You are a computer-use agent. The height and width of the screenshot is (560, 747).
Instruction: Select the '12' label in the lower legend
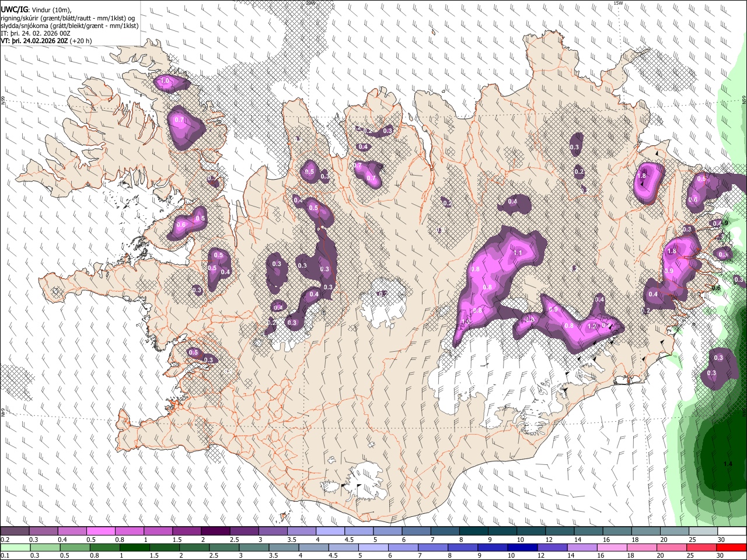pos(542,555)
